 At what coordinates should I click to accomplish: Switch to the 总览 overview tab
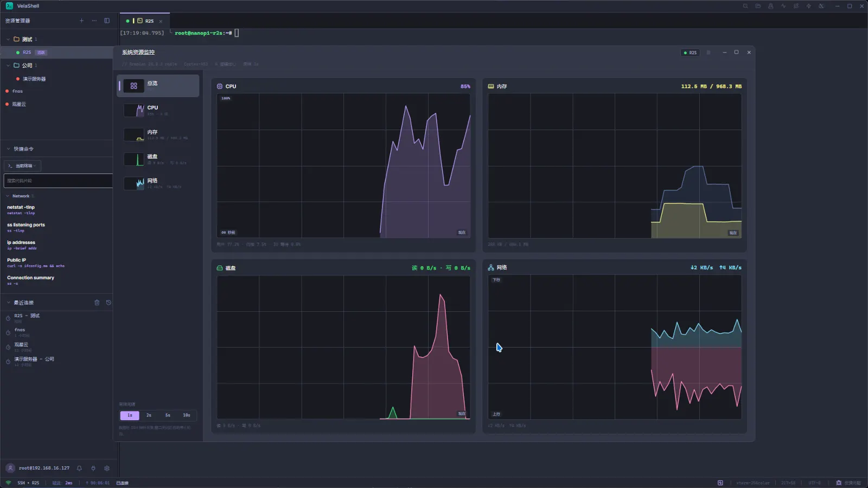(x=158, y=86)
